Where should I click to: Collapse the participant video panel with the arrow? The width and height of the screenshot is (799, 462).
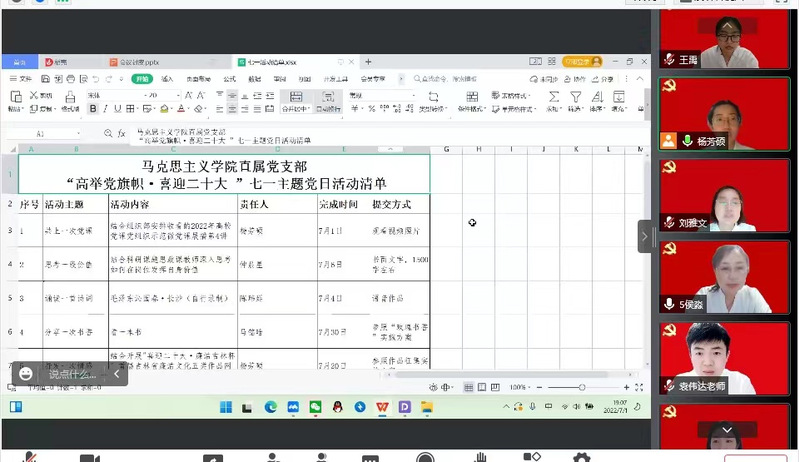645,235
